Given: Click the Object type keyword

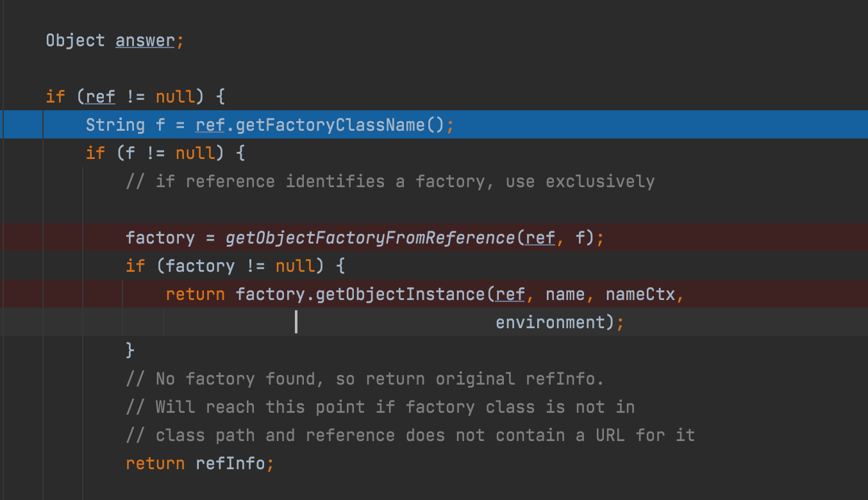Looking at the screenshot, I should (75, 40).
